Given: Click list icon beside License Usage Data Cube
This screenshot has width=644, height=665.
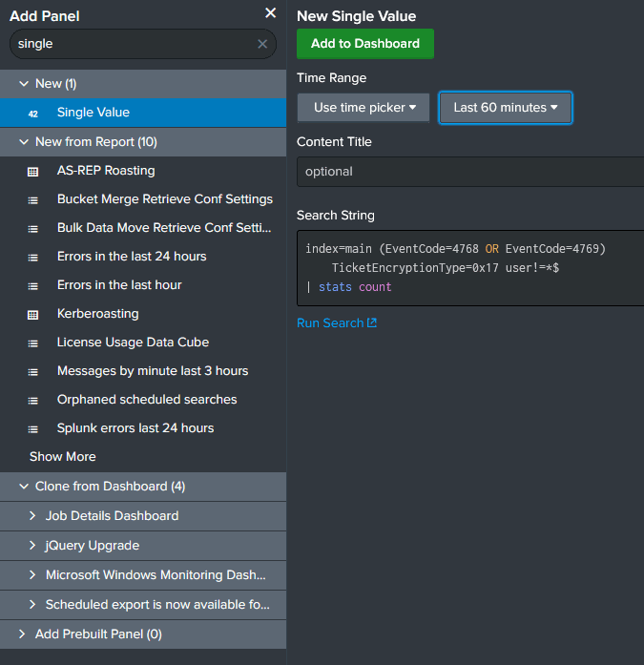Looking at the screenshot, I should [x=33, y=343].
